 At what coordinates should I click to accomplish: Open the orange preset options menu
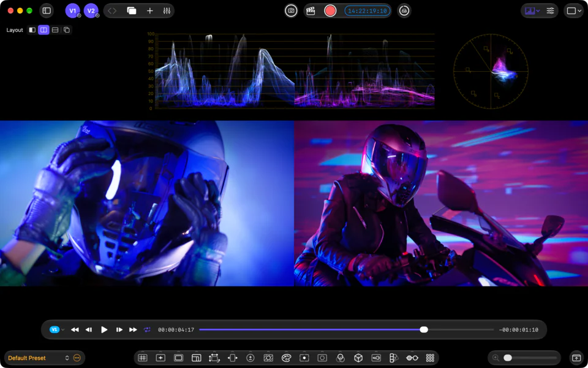77,358
